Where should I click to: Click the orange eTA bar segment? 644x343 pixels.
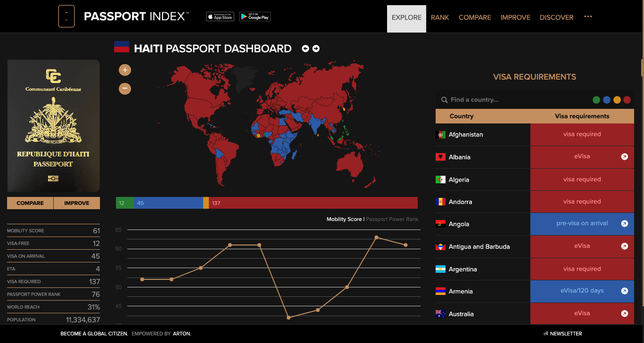(x=206, y=203)
